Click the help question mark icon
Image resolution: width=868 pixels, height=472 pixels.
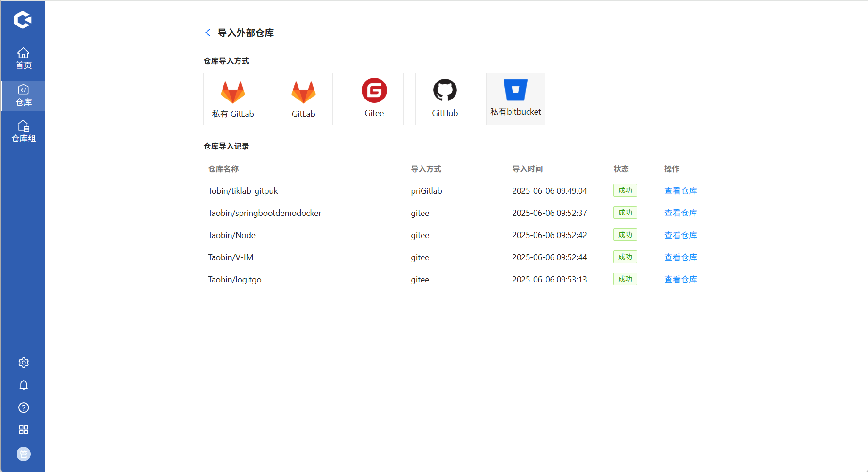pos(23,407)
